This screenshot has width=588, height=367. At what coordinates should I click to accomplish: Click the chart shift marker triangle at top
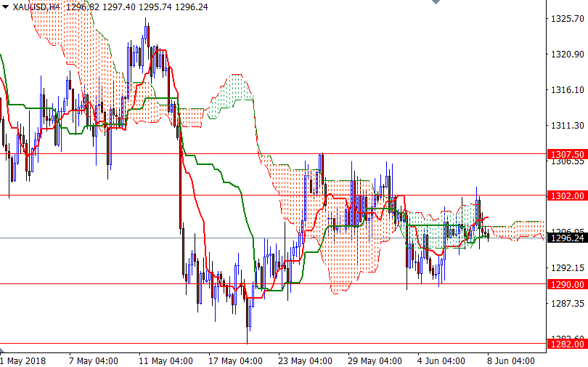436,2
